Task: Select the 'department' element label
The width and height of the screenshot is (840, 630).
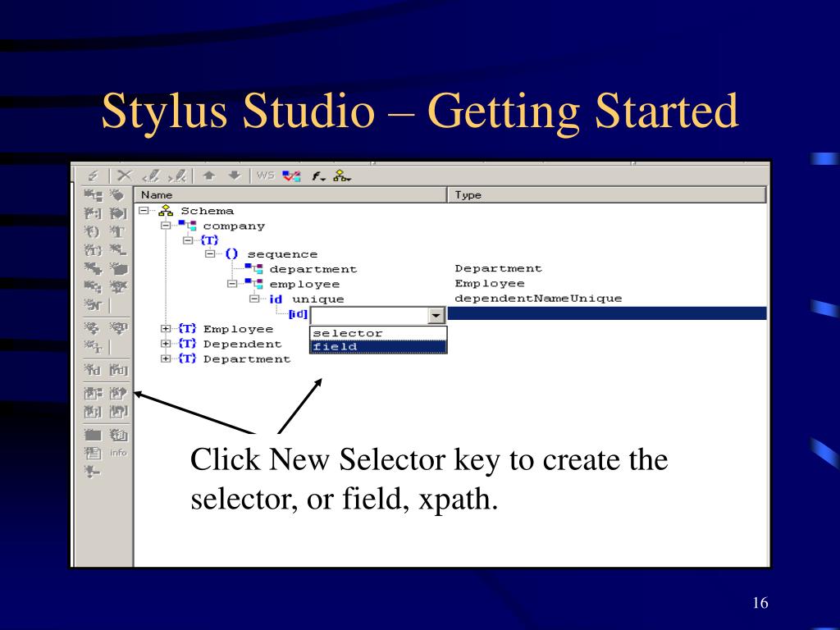Action: 313,269
